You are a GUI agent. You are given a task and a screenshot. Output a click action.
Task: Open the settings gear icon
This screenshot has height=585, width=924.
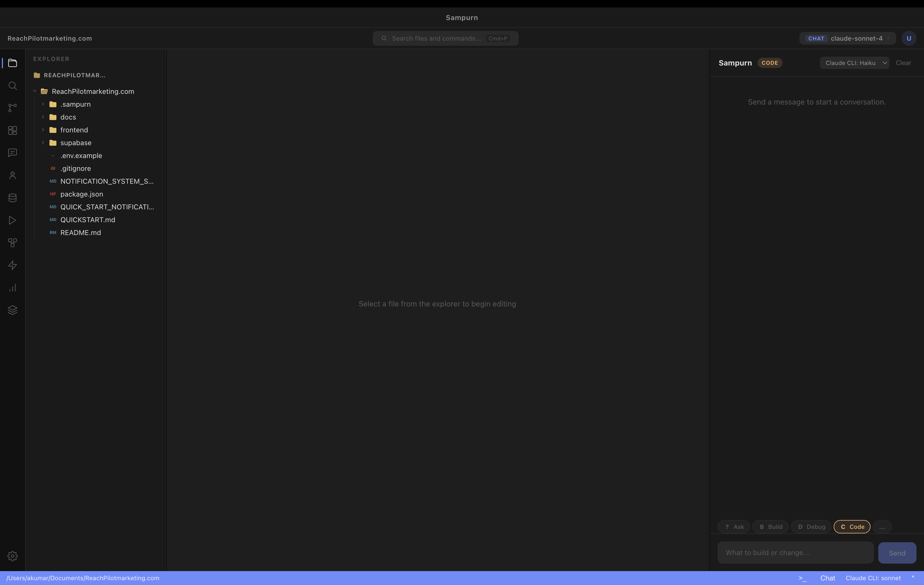[13, 556]
